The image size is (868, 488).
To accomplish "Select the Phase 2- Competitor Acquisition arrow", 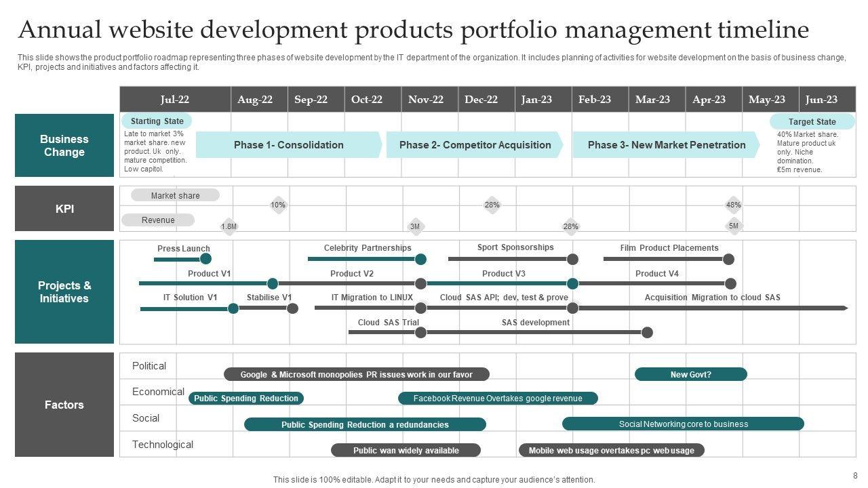I will (475, 145).
